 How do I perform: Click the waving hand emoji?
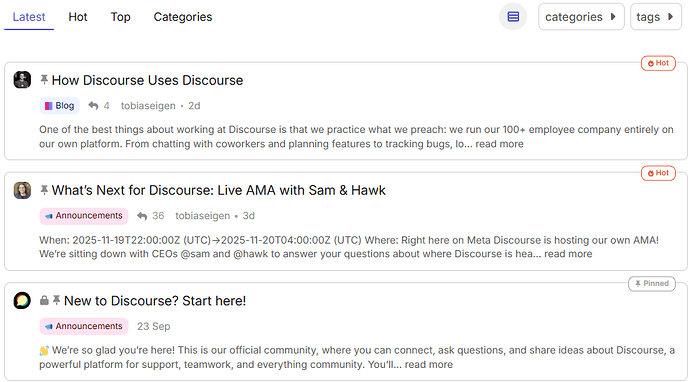(44, 351)
